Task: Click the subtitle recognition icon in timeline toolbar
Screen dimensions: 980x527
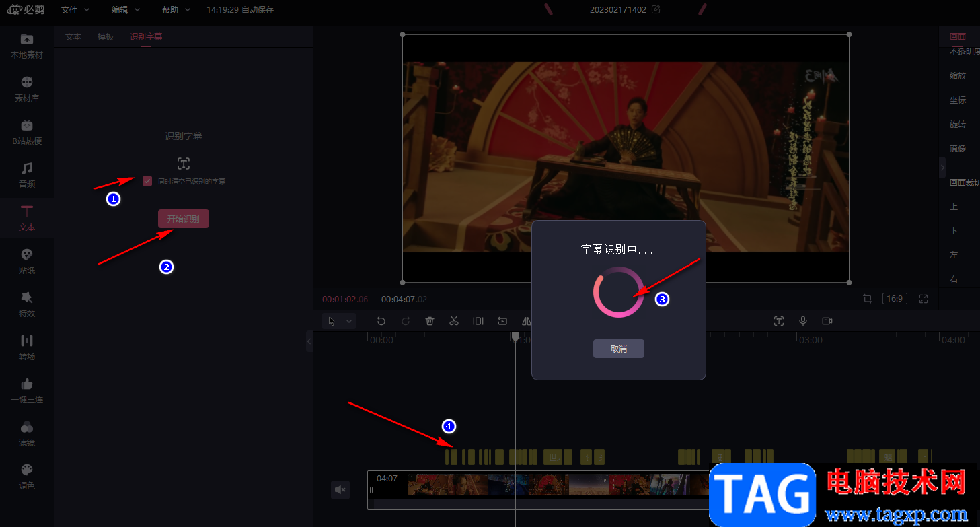Action: coord(779,321)
